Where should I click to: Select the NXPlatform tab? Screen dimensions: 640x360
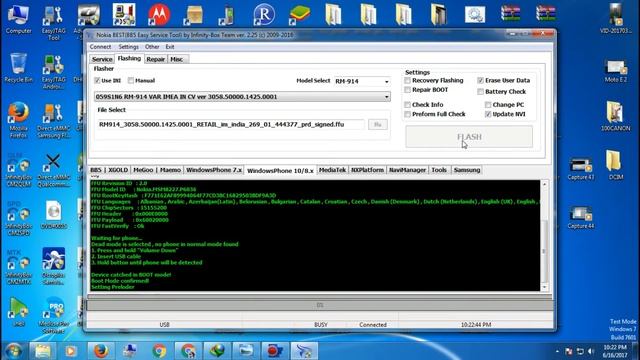point(367,170)
